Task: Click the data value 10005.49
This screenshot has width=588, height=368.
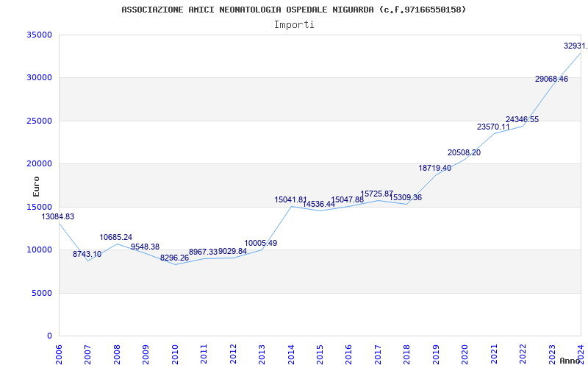Action: click(x=261, y=243)
